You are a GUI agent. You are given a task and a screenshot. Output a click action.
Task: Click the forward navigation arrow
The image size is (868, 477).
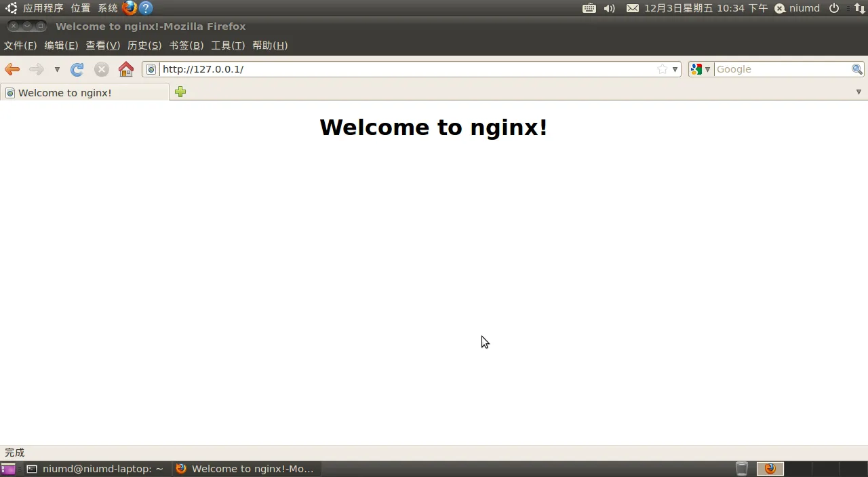click(x=36, y=69)
